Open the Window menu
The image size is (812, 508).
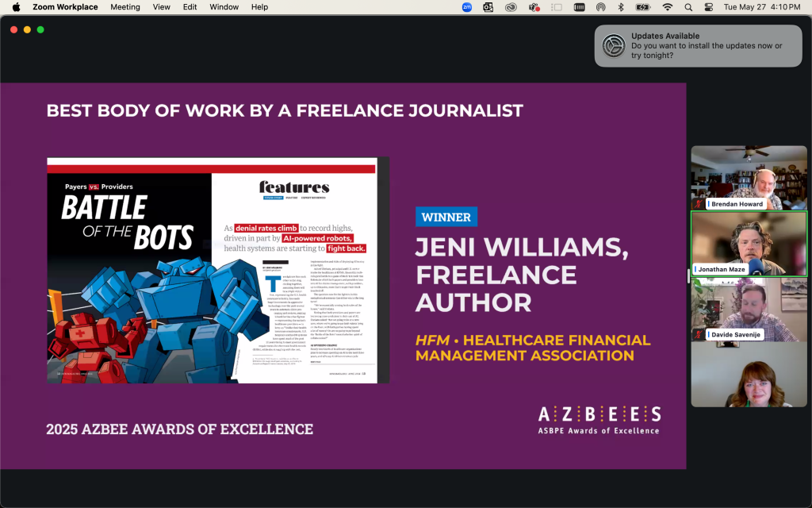click(224, 7)
